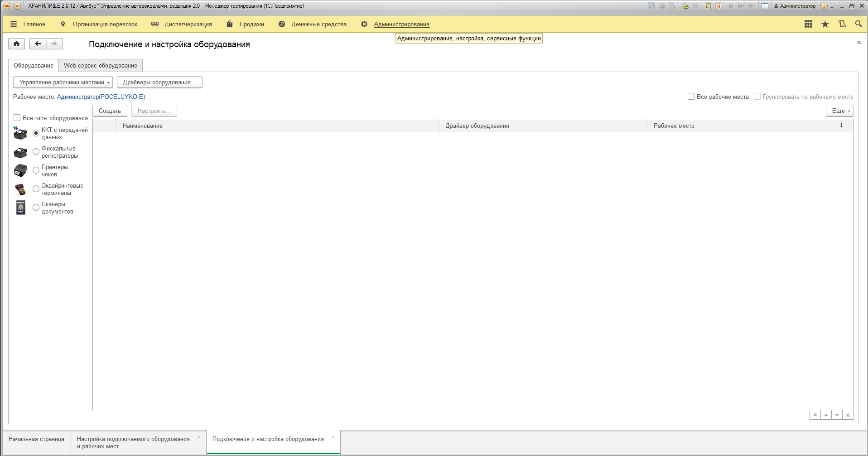The height and width of the screenshot is (456, 868).
Task: Open the history scroll icon
Action: click(842, 24)
